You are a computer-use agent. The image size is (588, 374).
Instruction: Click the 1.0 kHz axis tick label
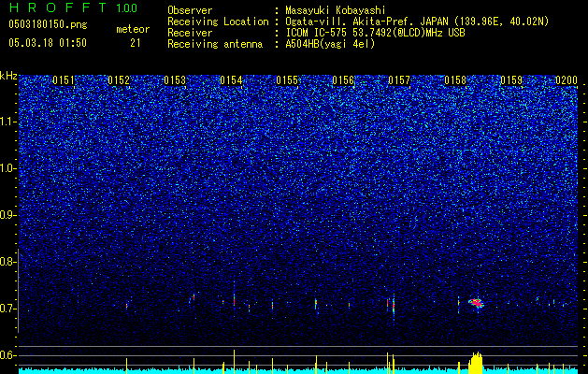pyautogui.click(x=7, y=168)
